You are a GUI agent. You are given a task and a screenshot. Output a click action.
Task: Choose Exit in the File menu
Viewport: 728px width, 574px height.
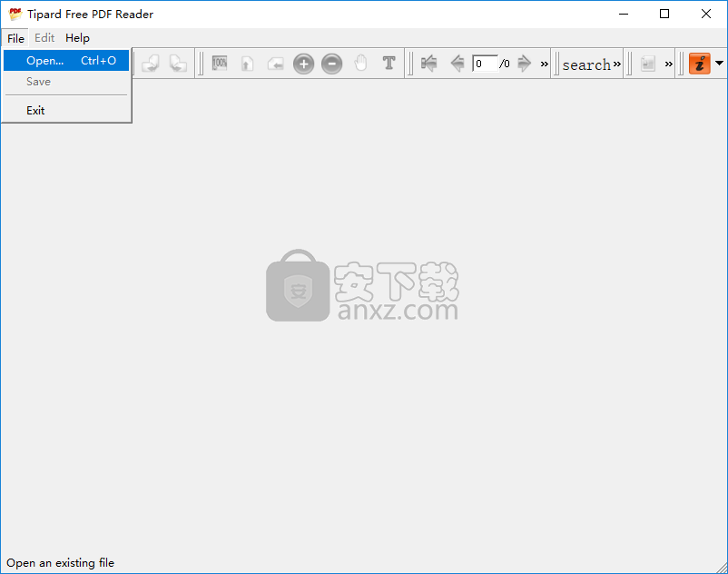click(66, 111)
